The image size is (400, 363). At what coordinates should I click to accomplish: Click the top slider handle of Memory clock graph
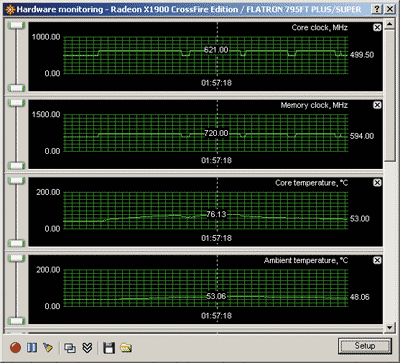(x=16, y=103)
